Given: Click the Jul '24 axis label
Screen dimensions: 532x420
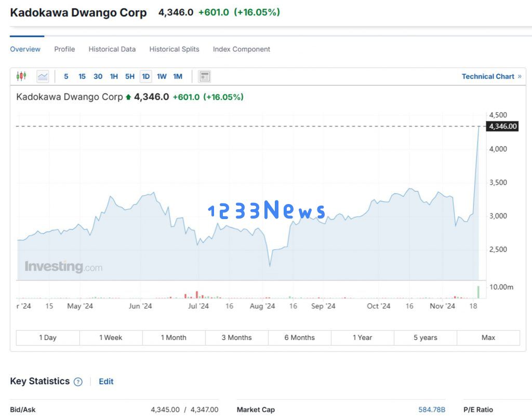Looking at the screenshot, I should click(x=198, y=306).
